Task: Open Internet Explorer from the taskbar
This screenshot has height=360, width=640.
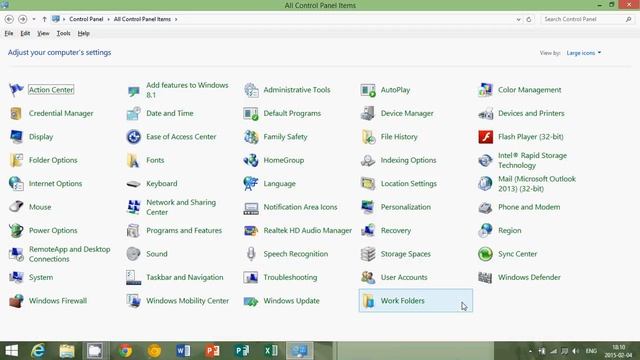Action: (x=38, y=351)
